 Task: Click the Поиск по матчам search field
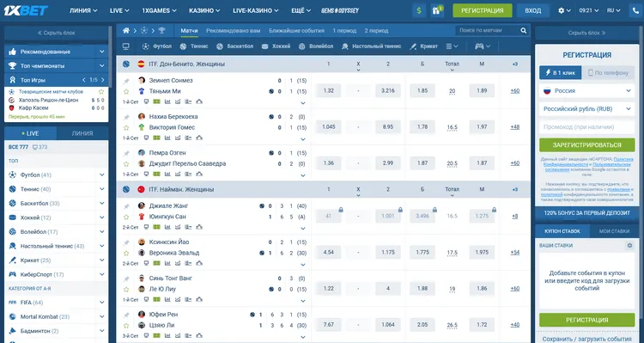coord(487,30)
